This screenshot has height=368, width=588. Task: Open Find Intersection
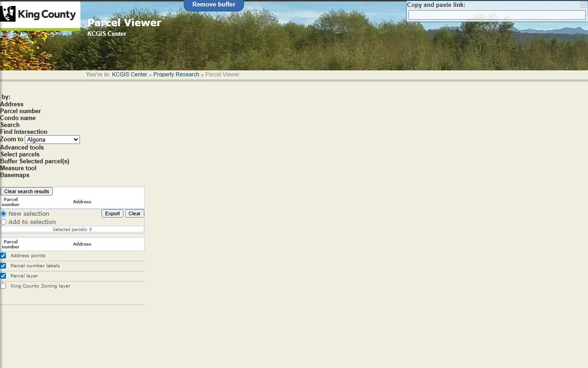pyautogui.click(x=24, y=132)
